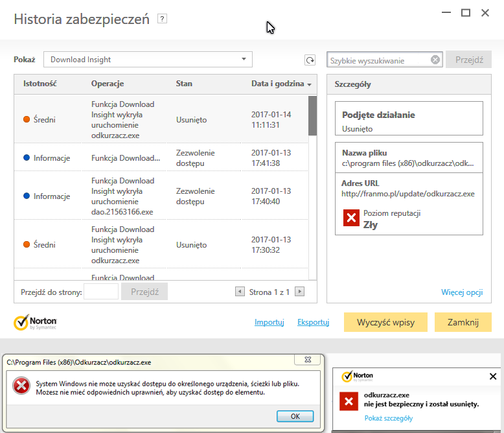This screenshot has height=433, width=504.
Task: Minimize the Historia zabezpieczeń window
Action: click(446, 12)
